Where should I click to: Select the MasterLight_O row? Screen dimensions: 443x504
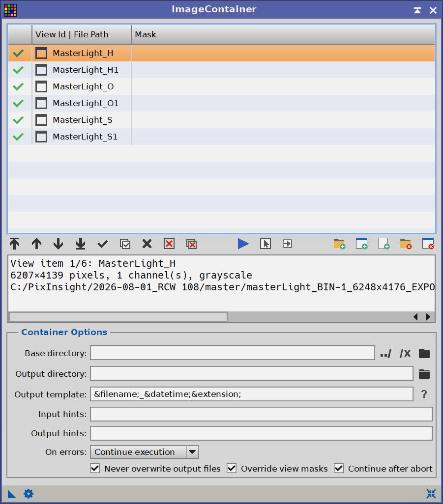(x=221, y=86)
